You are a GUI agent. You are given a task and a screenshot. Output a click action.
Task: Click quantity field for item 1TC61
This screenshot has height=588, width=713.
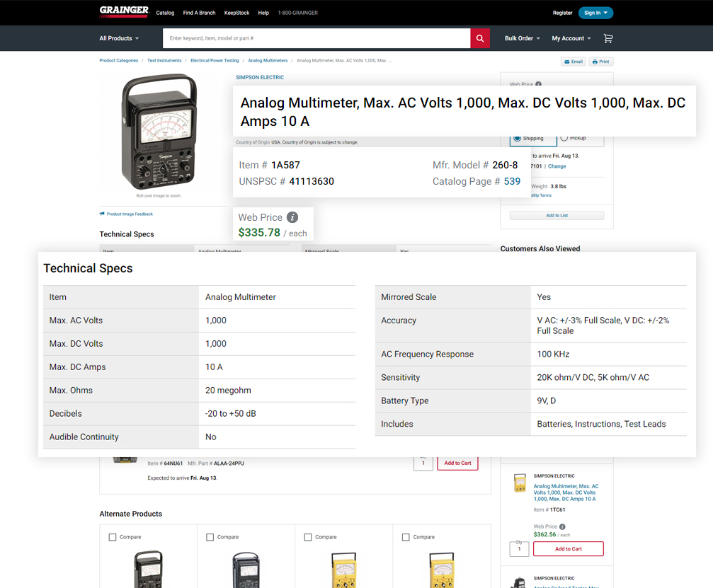point(519,549)
